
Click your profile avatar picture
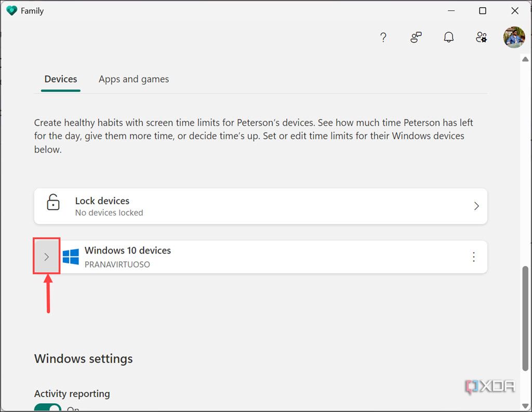click(x=513, y=37)
